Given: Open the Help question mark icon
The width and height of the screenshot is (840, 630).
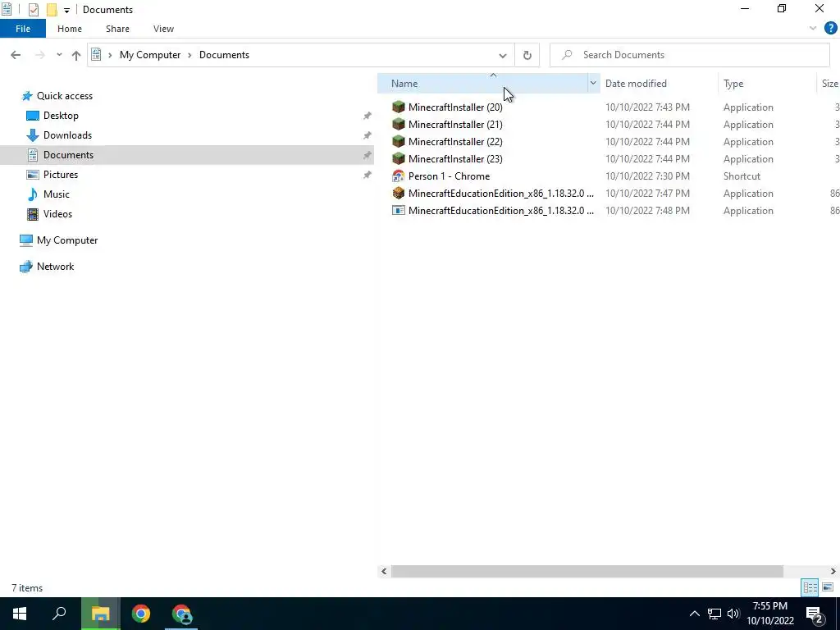Looking at the screenshot, I should pos(830,29).
